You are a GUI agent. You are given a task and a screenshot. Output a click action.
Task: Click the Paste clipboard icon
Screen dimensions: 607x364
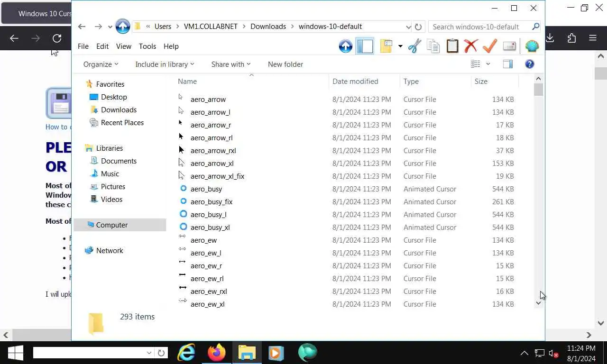452,46
